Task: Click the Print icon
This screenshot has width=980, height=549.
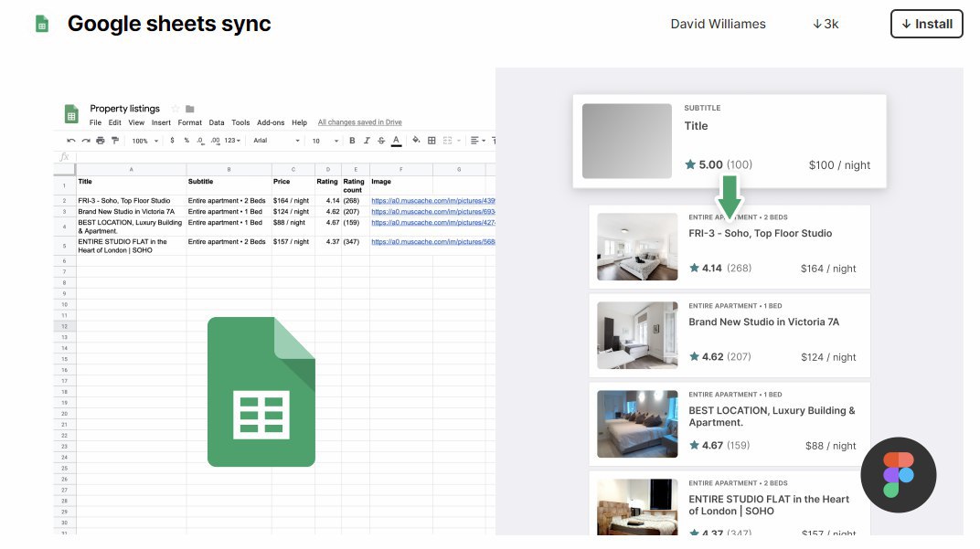Action: point(101,141)
